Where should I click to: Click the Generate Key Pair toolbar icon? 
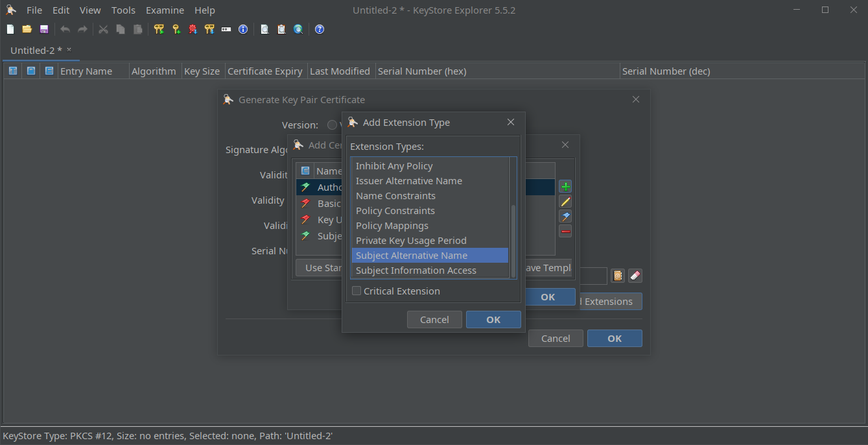pos(159,29)
